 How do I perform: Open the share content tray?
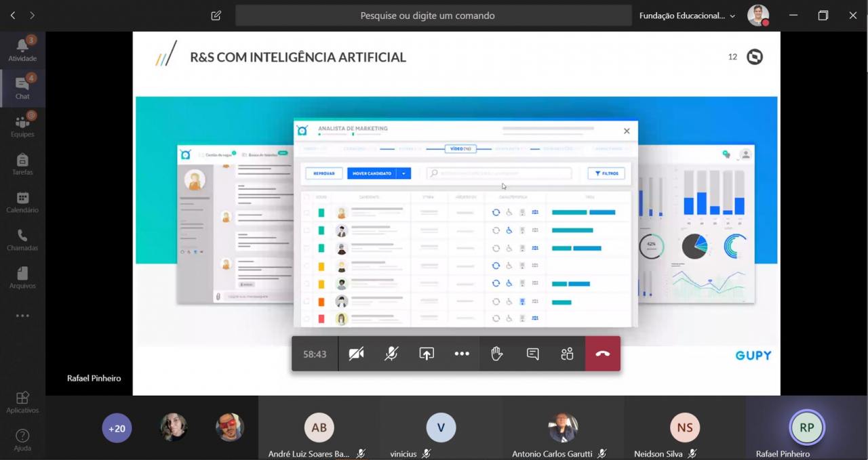[x=427, y=354]
